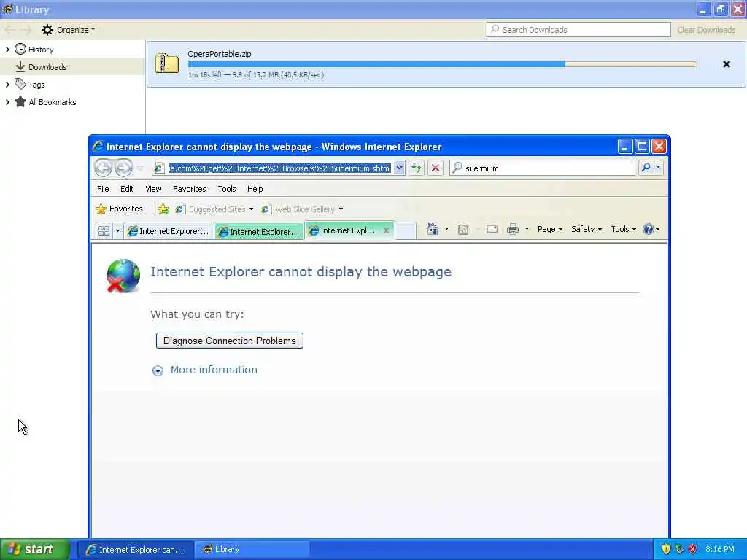Expand the History tree item
Viewport: 747px width, 560px height.
(x=7, y=50)
